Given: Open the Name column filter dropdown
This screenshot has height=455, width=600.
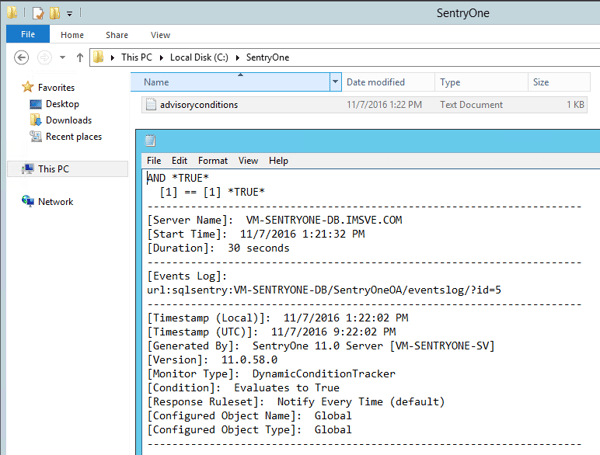Looking at the screenshot, I should click(335, 82).
